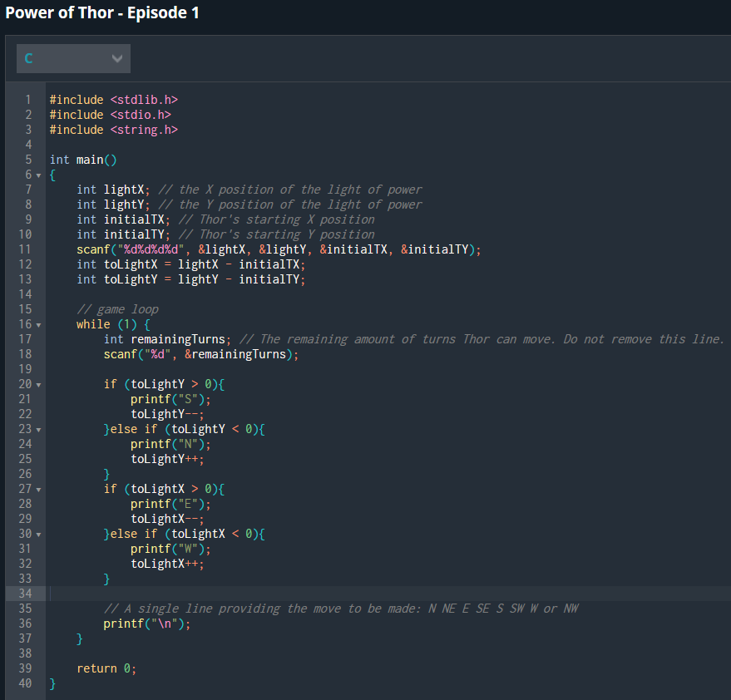Open the language selection dropdown
This screenshot has height=700, width=731.
tap(73, 58)
